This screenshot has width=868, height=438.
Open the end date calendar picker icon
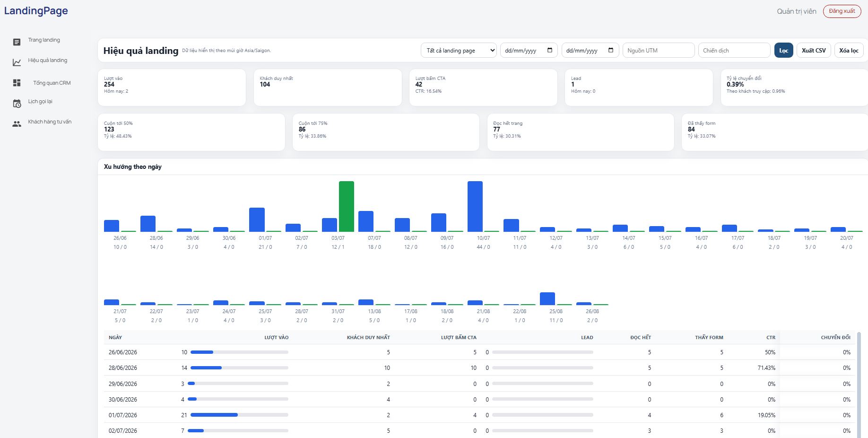coord(611,50)
